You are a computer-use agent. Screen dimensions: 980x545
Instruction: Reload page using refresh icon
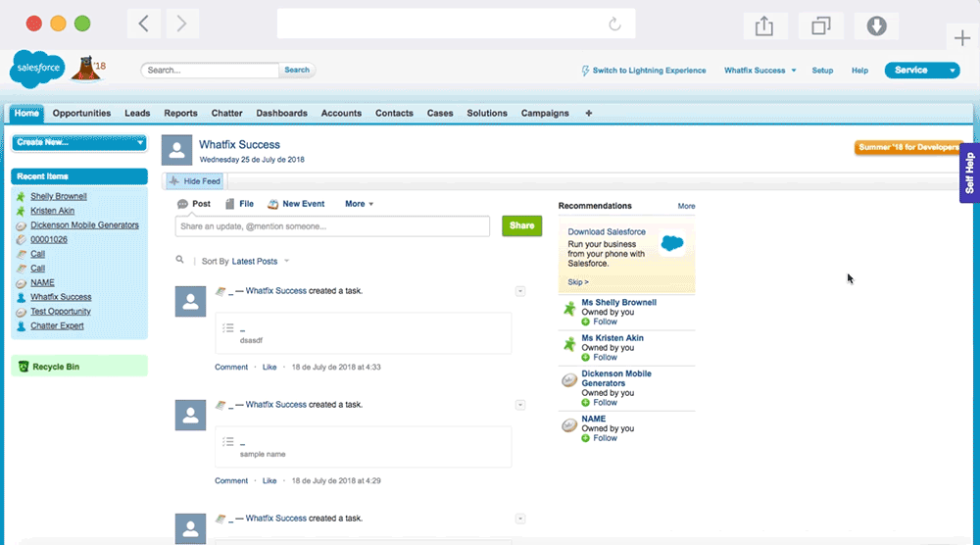coord(615,24)
